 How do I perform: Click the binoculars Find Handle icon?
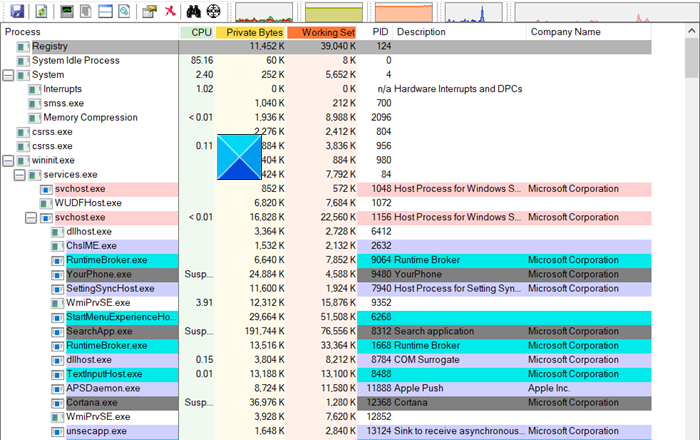194,12
